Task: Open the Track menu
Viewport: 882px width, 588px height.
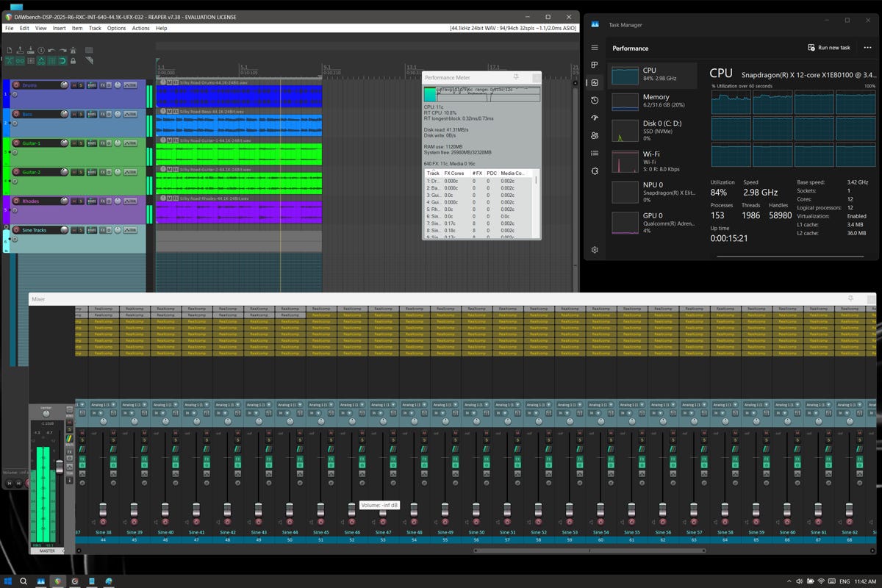Action: tap(95, 28)
